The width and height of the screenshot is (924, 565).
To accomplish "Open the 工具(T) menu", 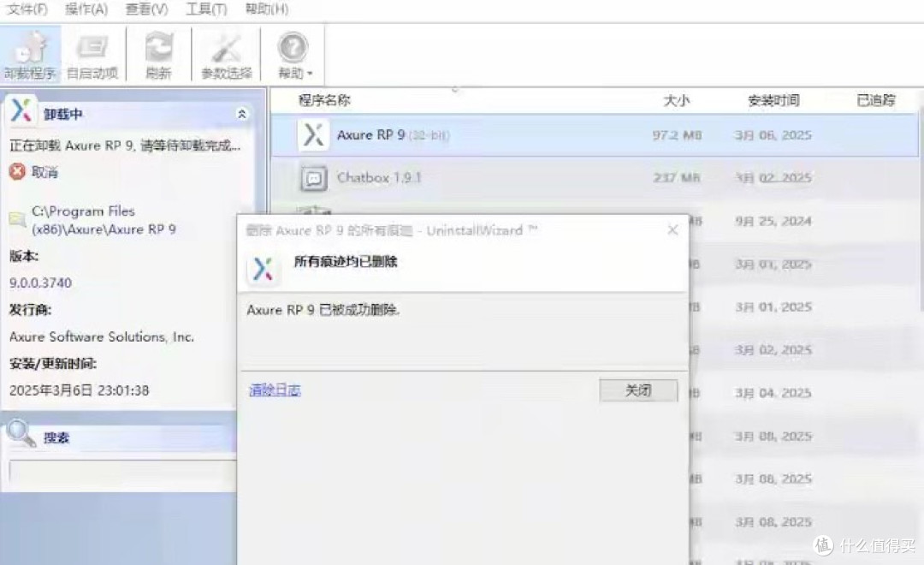I will pos(206,9).
